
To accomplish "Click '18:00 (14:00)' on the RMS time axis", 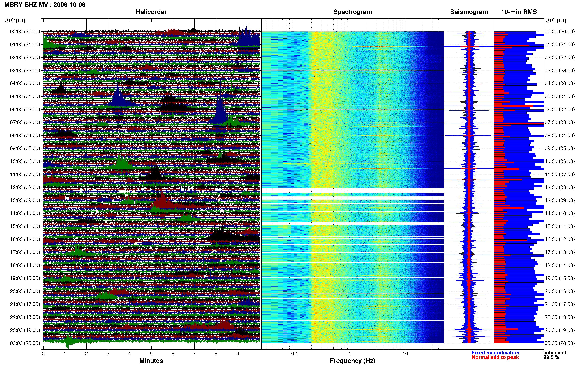I will coord(560,265).
